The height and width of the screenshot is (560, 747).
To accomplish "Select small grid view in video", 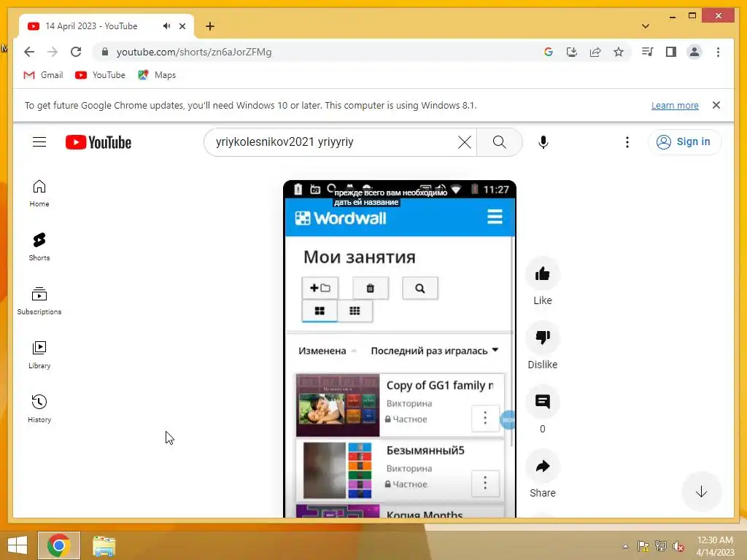I will coord(355,311).
